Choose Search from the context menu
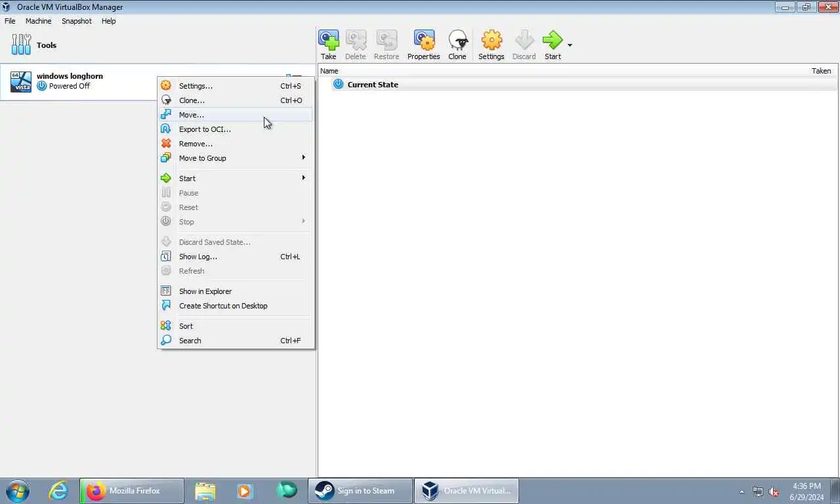840x504 pixels. [236, 341]
